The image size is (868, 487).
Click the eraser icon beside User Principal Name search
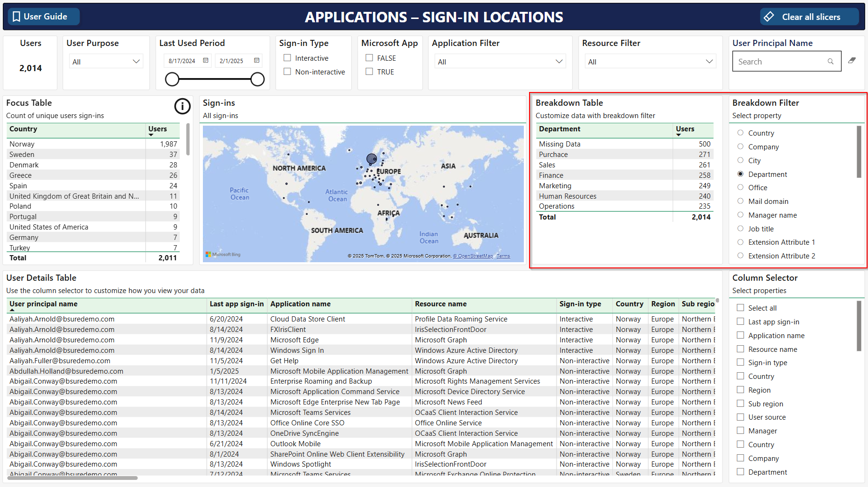[x=852, y=61]
